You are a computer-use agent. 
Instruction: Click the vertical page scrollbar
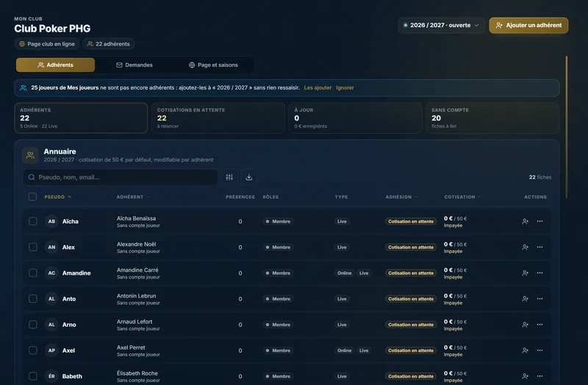566,127
